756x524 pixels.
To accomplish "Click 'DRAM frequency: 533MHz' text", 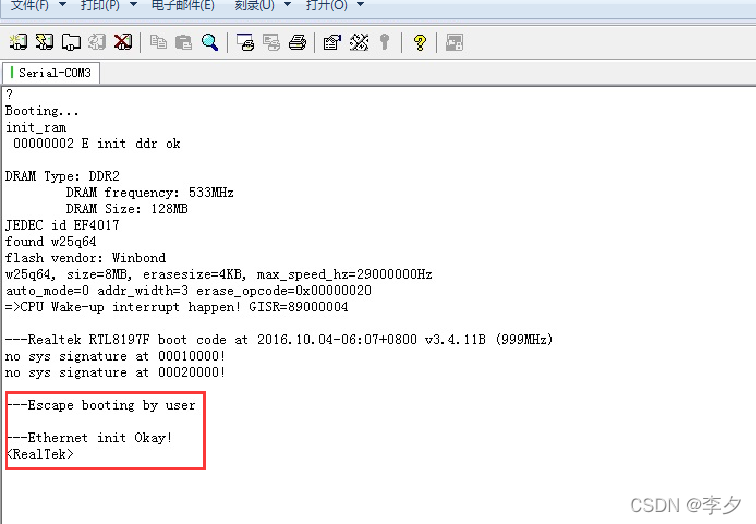I will 149,193.
